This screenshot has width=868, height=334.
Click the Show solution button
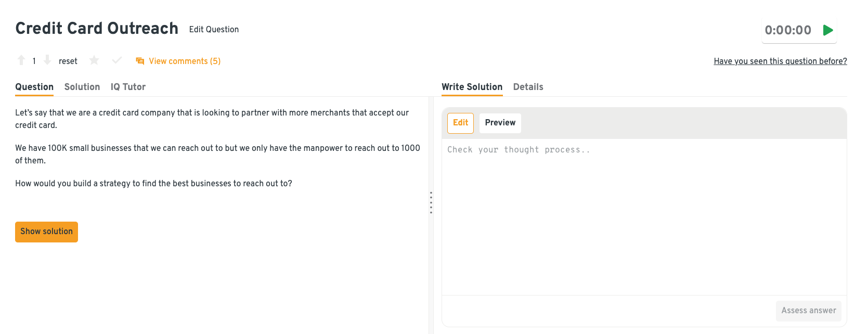click(46, 232)
